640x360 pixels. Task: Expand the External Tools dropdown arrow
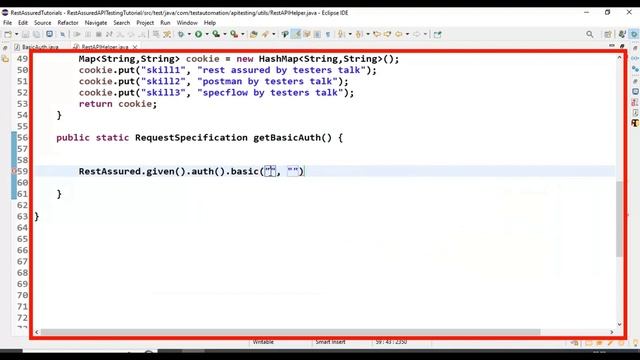[x=243, y=34]
